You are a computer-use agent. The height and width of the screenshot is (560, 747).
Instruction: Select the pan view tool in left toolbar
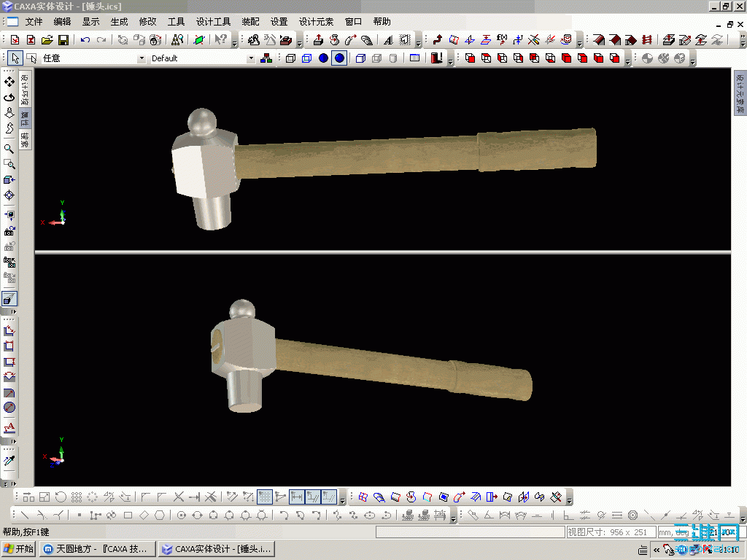(9, 82)
